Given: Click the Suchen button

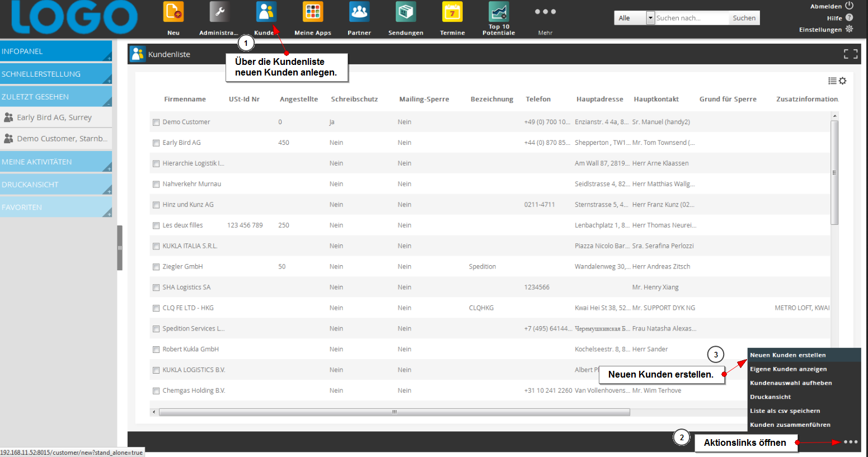Looking at the screenshot, I should [744, 18].
